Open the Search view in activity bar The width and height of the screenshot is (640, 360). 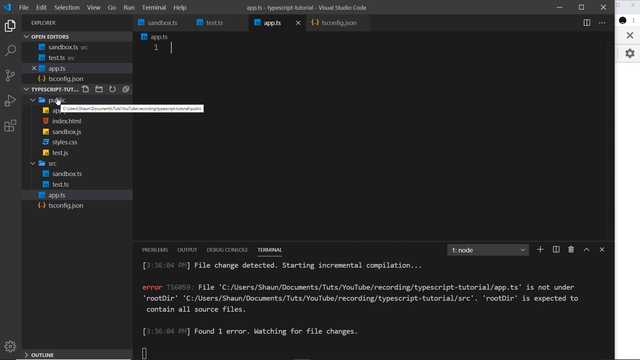pyautogui.click(x=10, y=51)
